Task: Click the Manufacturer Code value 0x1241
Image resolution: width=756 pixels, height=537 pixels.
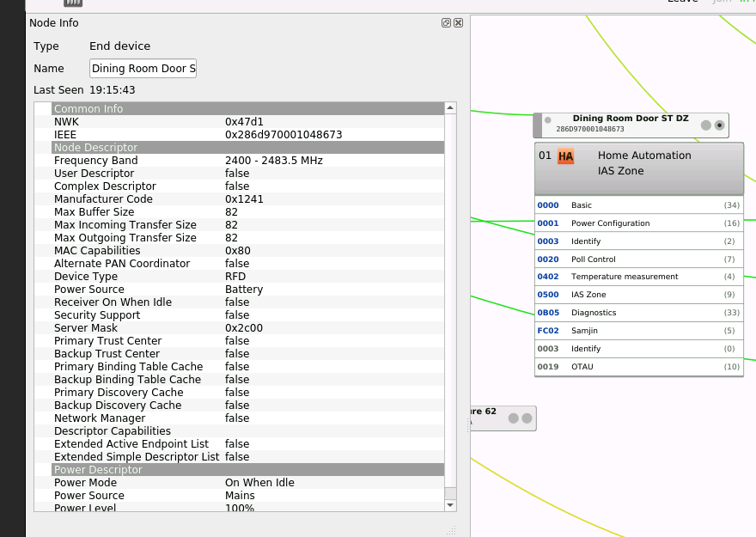Action: 244,199
